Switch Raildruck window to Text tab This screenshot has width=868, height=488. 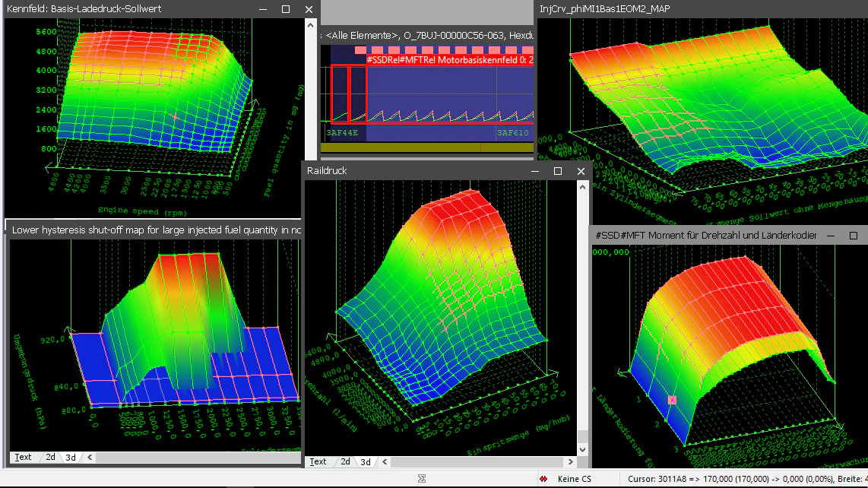(318, 461)
